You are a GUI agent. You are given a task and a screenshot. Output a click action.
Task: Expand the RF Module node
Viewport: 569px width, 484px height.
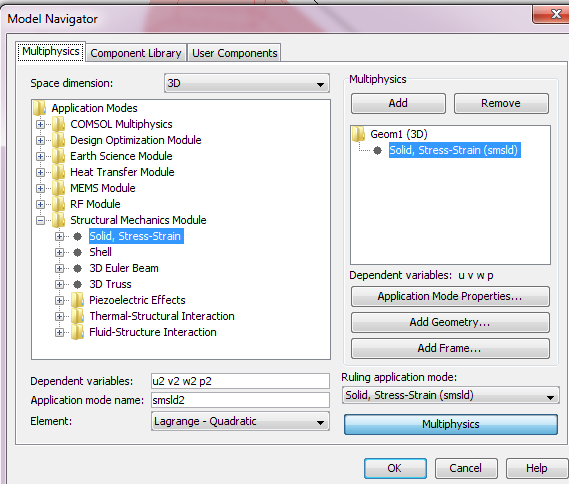coord(40,204)
